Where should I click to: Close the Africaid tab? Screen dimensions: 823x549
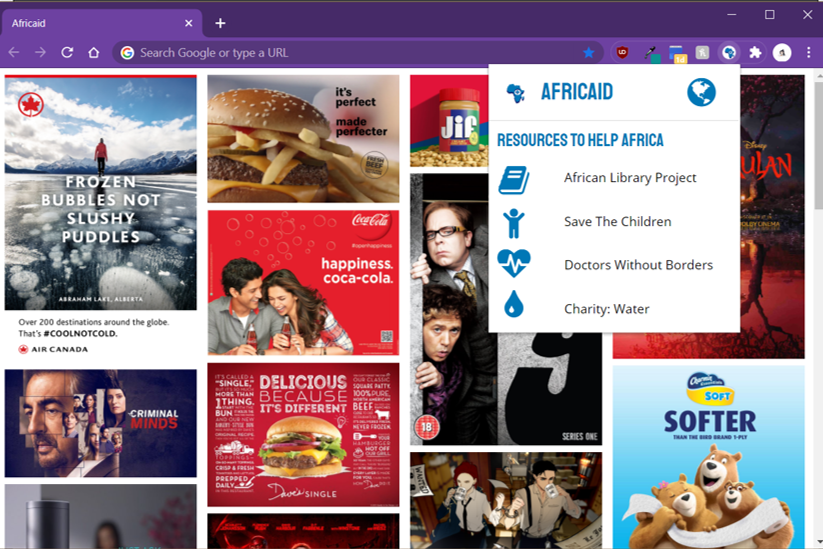pyautogui.click(x=188, y=23)
